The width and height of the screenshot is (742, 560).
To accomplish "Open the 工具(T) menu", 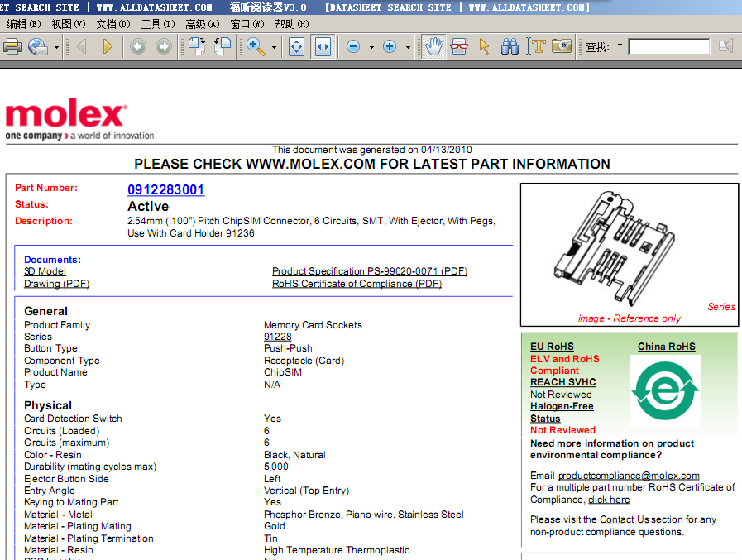I will coord(158,24).
